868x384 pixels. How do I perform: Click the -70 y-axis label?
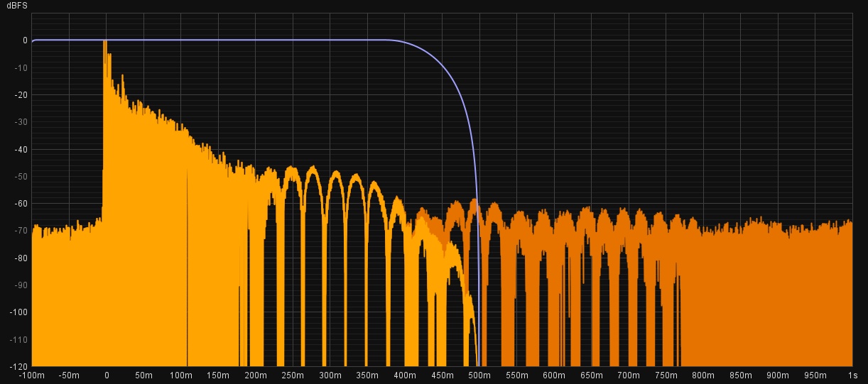point(21,231)
